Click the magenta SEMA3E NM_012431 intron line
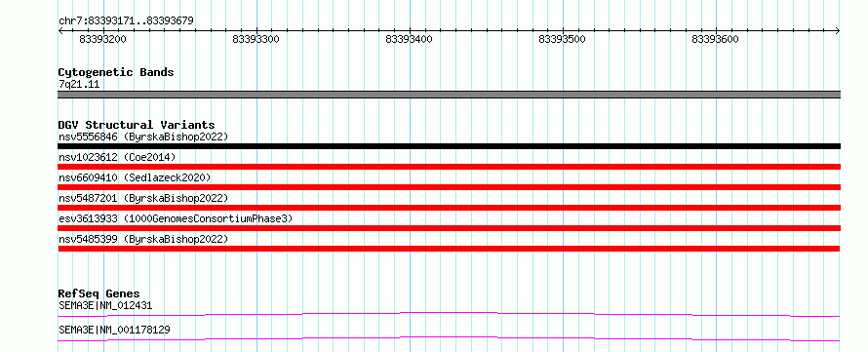Image resolution: width=868 pixels, height=352 pixels. coord(449,314)
